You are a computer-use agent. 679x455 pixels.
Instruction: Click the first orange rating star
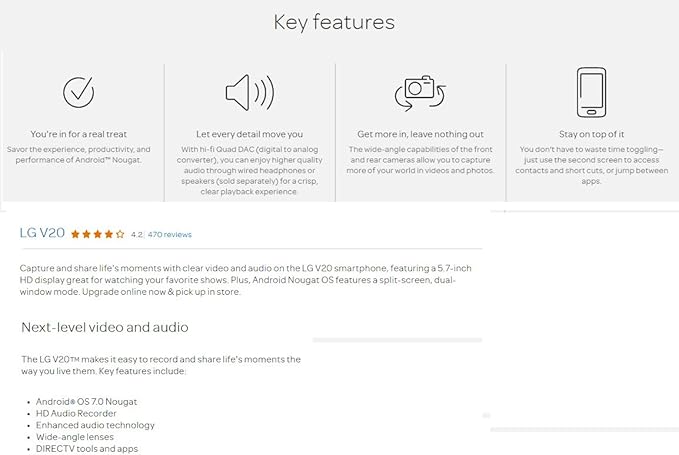(x=75, y=234)
